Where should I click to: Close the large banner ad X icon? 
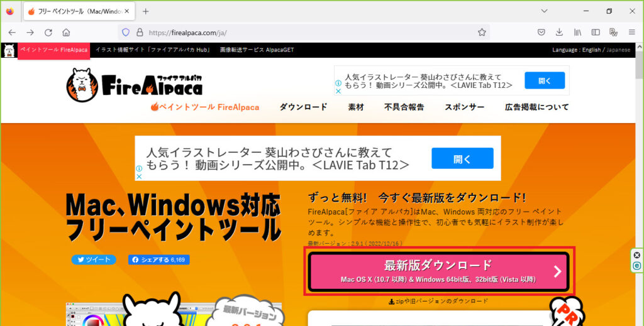point(139,177)
